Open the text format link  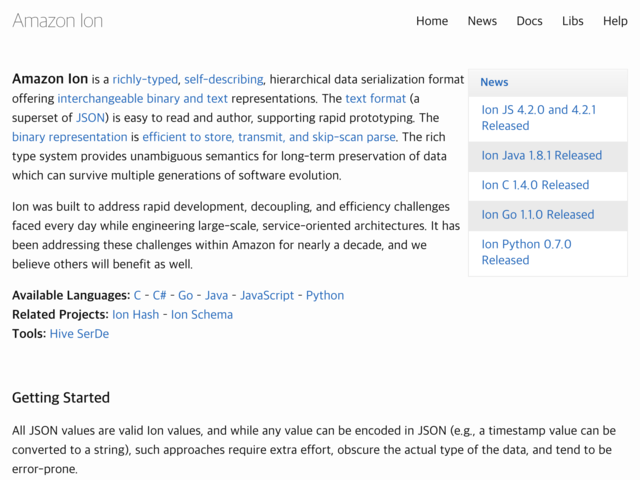(376, 98)
